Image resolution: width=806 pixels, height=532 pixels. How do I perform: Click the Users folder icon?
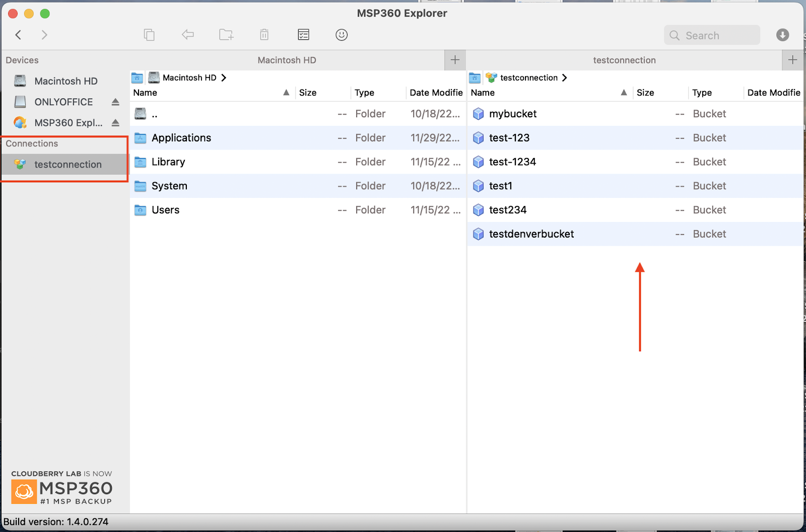tap(141, 210)
